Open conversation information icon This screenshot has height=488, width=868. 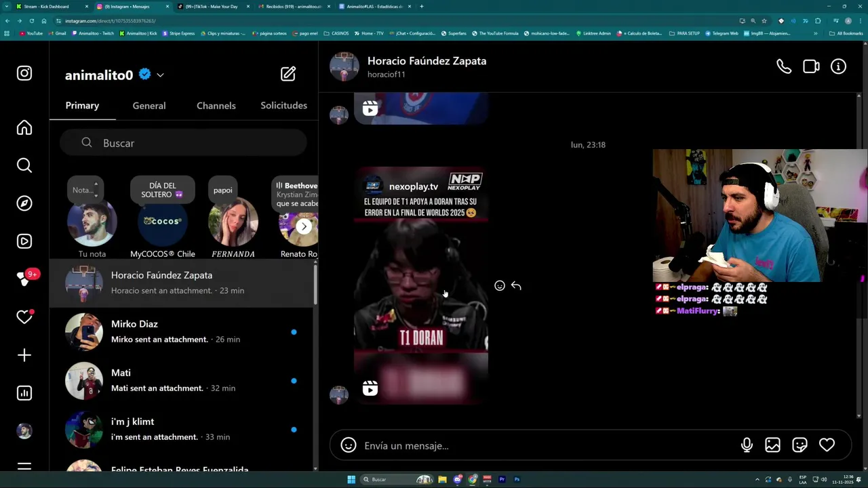pyautogui.click(x=839, y=66)
